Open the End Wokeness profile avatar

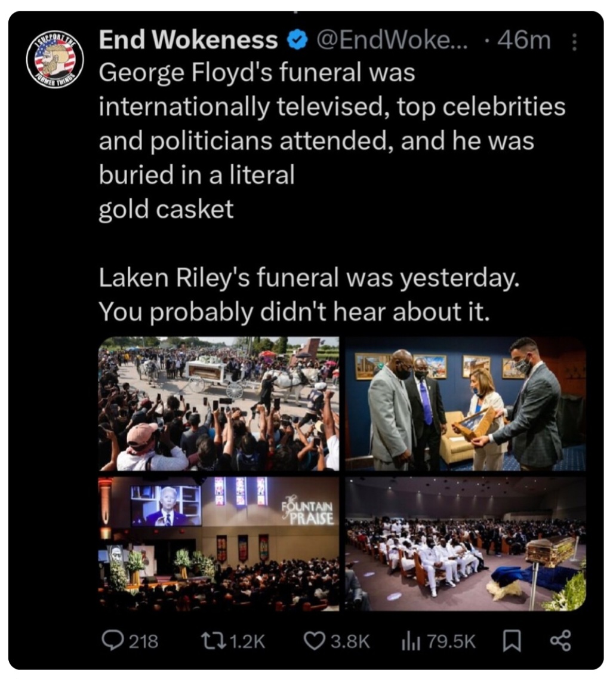(55, 59)
